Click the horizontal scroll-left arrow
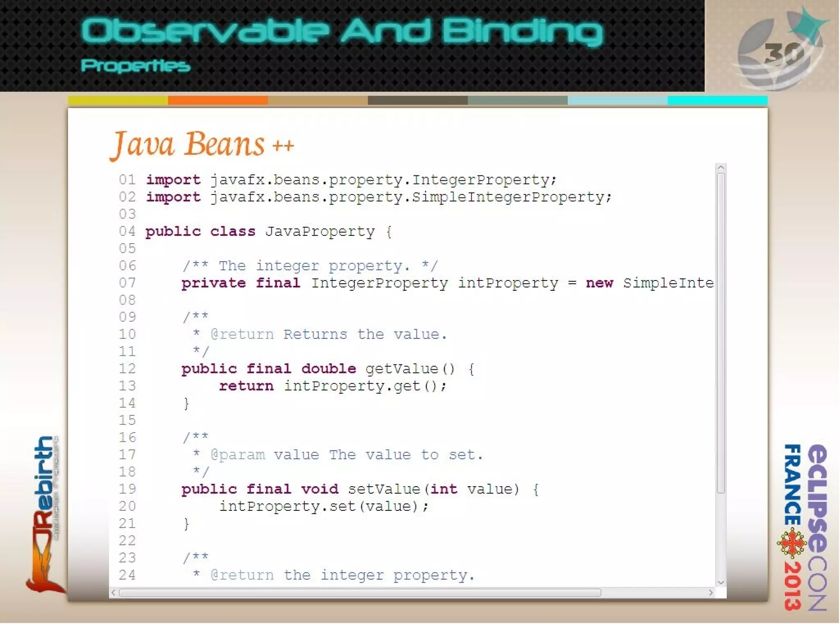The width and height of the screenshot is (840, 624). [114, 593]
